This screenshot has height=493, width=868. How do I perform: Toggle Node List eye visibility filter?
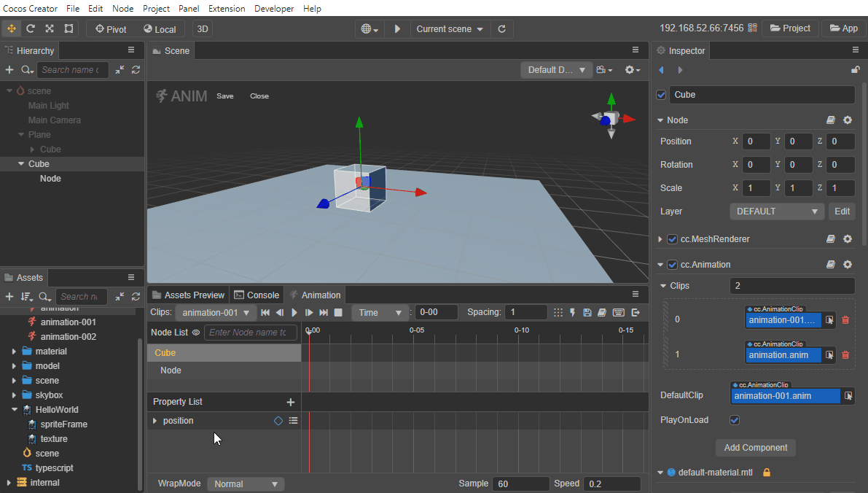pyautogui.click(x=195, y=333)
